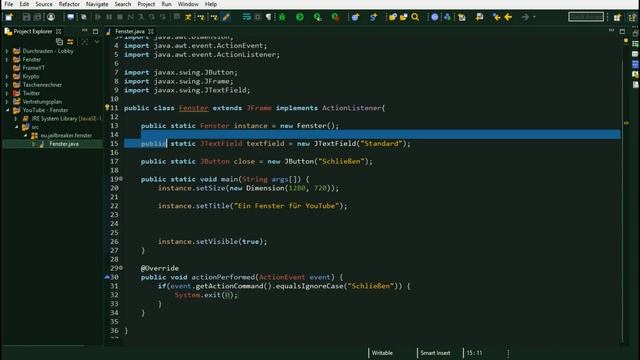Viewport: 640px width, 360px height.
Task: Select the eu.jailbreaker.fenster package
Action: click(x=66, y=136)
